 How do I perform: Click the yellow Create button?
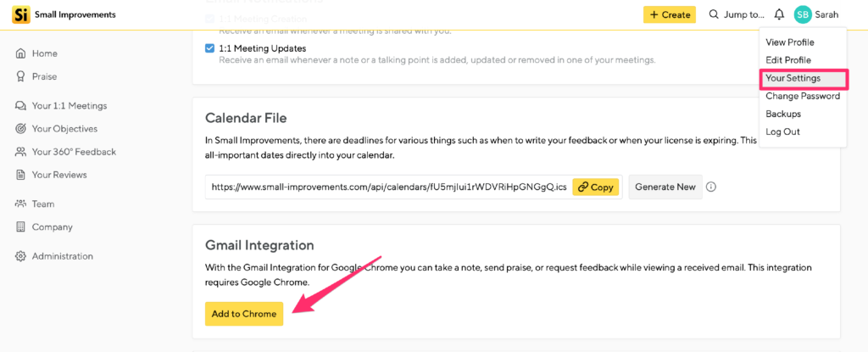tap(670, 14)
